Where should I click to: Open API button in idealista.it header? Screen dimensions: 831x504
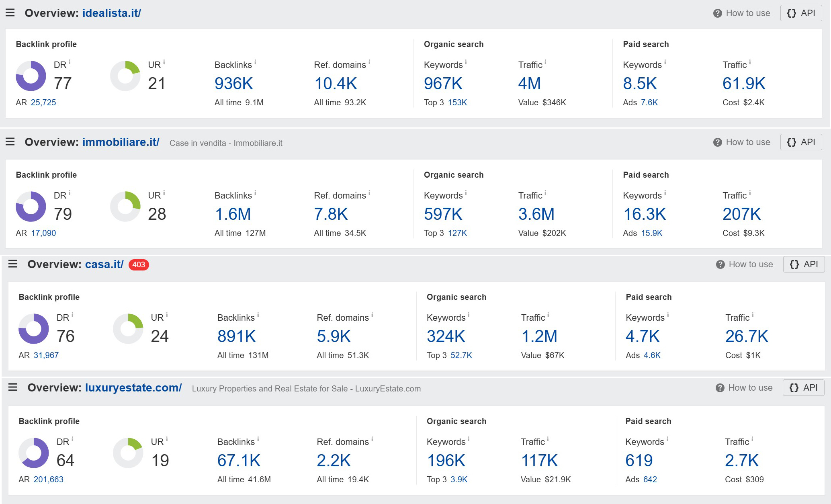click(x=801, y=13)
